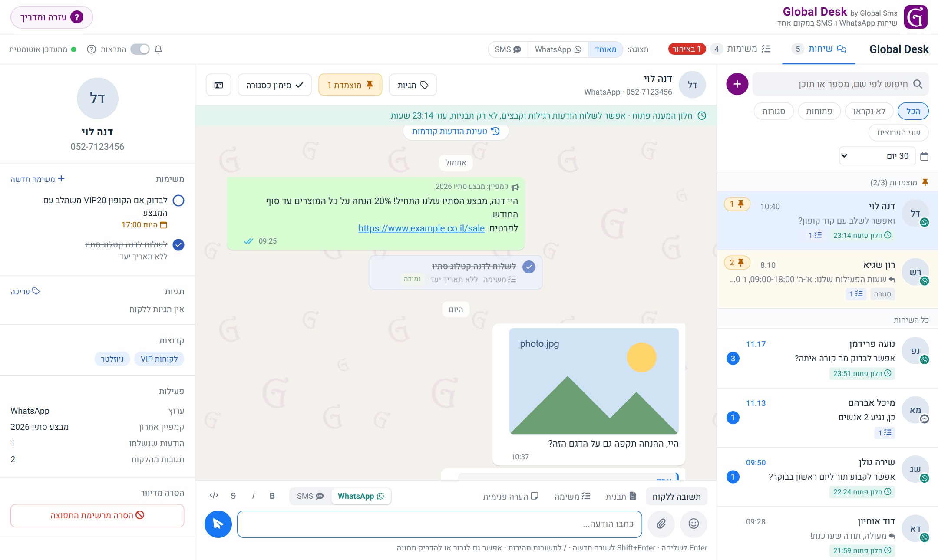The width and height of the screenshot is (938, 560).
Task: Open the emoji picker smiley icon
Action: [x=694, y=524]
